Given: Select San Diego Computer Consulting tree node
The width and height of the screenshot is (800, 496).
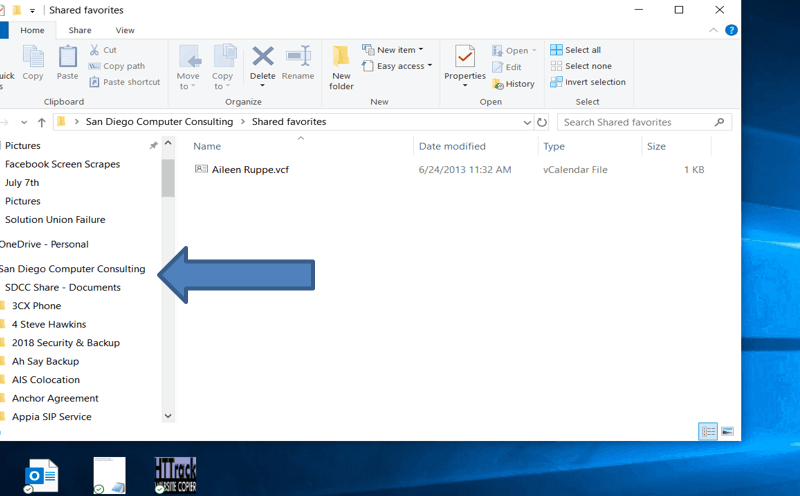Looking at the screenshot, I should click(72, 268).
